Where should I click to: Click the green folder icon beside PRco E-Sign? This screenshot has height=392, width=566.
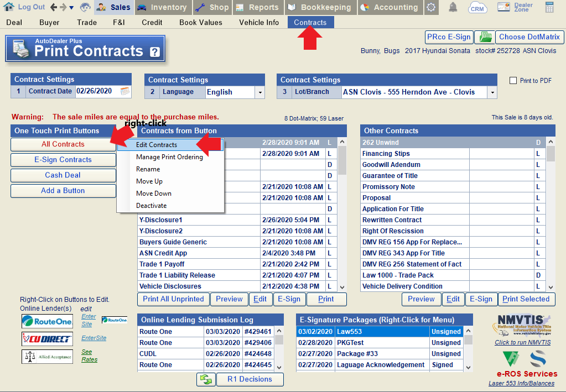[x=485, y=37]
